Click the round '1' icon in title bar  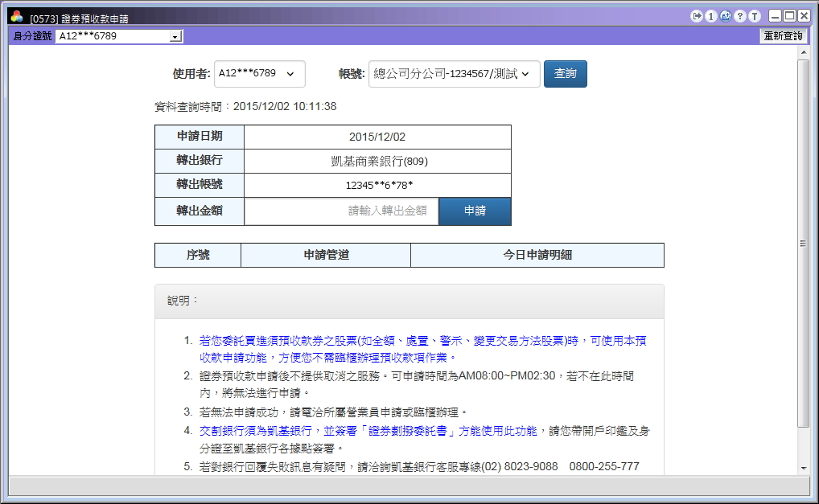tap(711, 16)
